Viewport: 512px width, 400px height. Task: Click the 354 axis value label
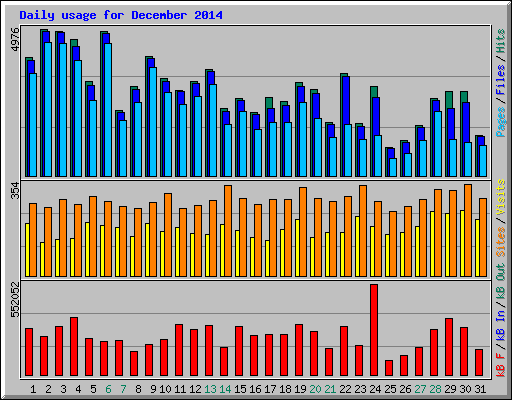pyautogui.click(x=15, y=190)
